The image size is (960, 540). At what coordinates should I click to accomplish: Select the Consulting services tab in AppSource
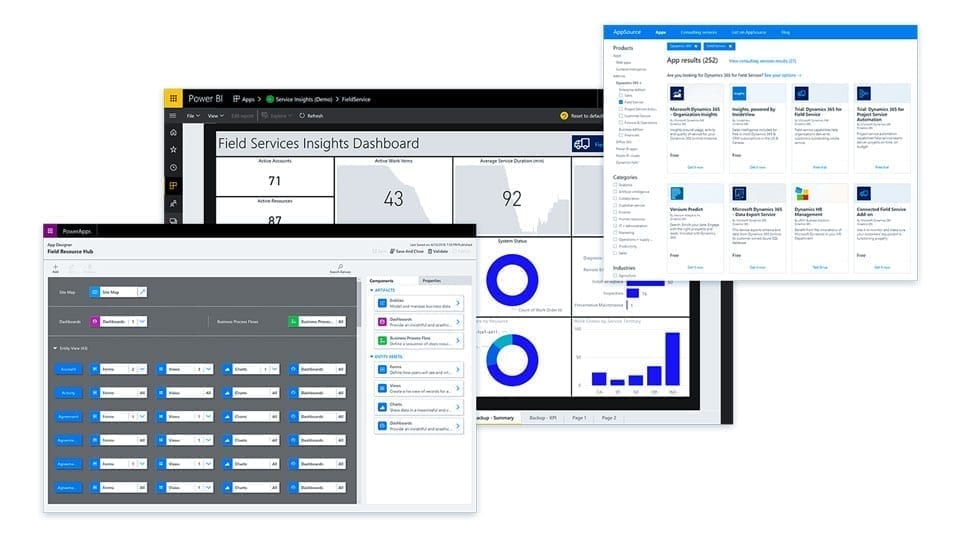[x=698, y=33]
